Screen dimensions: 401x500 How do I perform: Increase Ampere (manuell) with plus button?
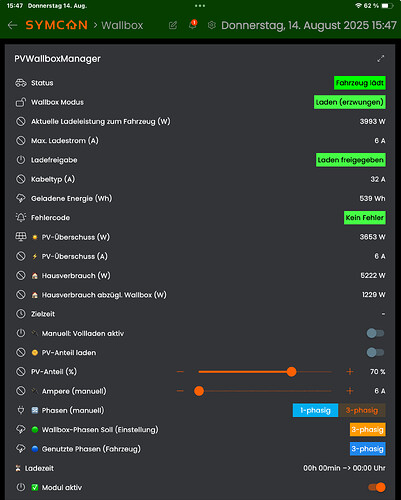click(x=350, y=391)
